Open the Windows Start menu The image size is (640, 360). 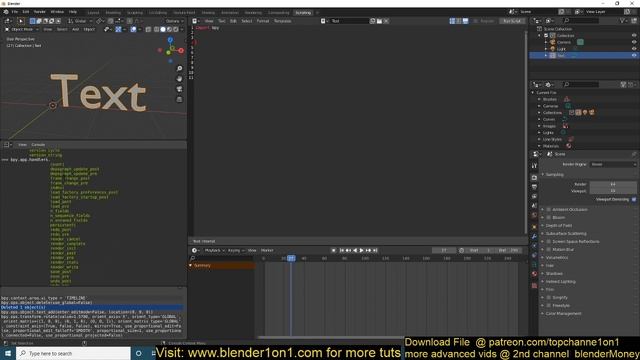(x=7, y=353)
